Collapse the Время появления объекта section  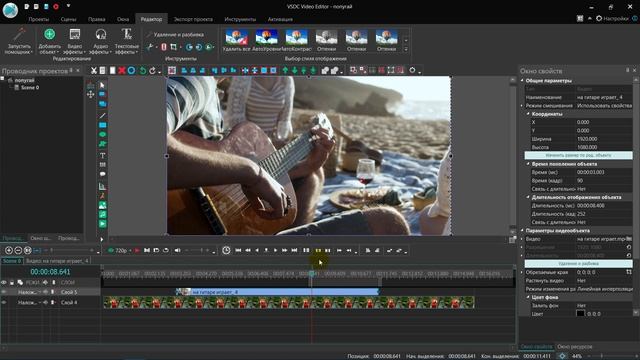point(528,164)
